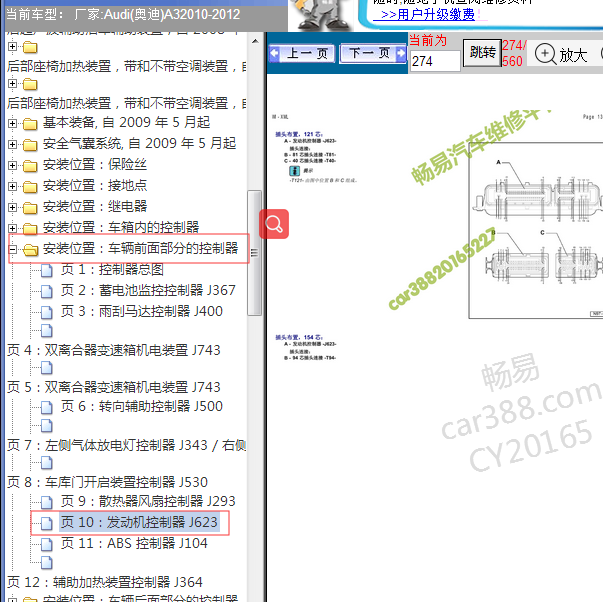The width and height of the screenshot is (603, 602).
Task: Select 页 1：控制器总图
Action: coord(112,270)
